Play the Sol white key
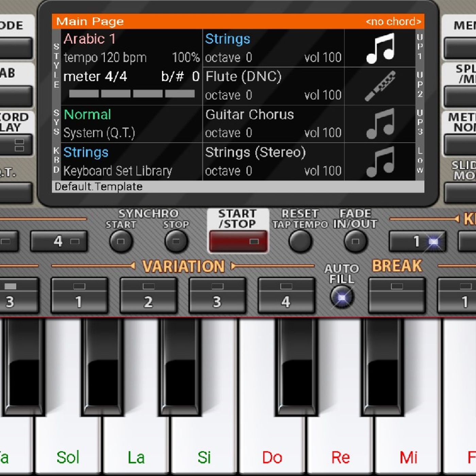 [x=68, y=445]
